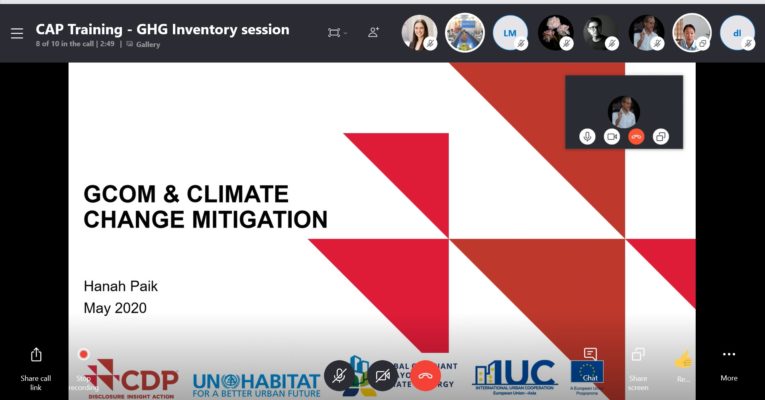
Task: Hang up with the red end call button
Action: 425,375
